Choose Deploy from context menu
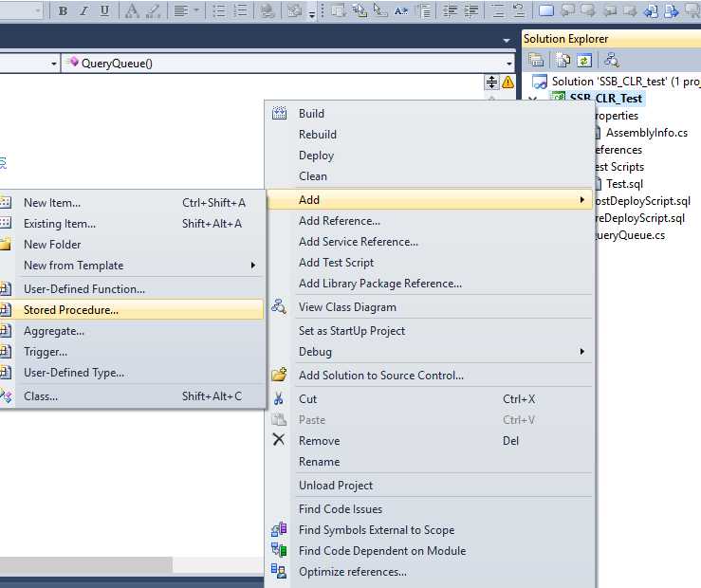 [x=430, y=155]
